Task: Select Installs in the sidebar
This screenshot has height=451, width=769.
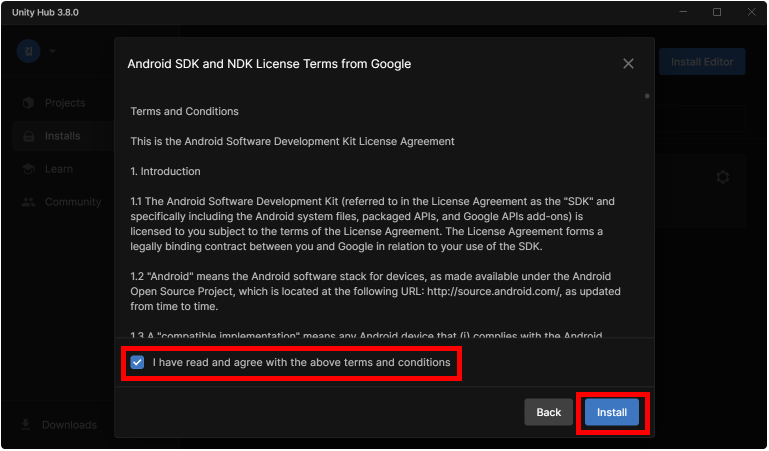Action: point(63,136)
